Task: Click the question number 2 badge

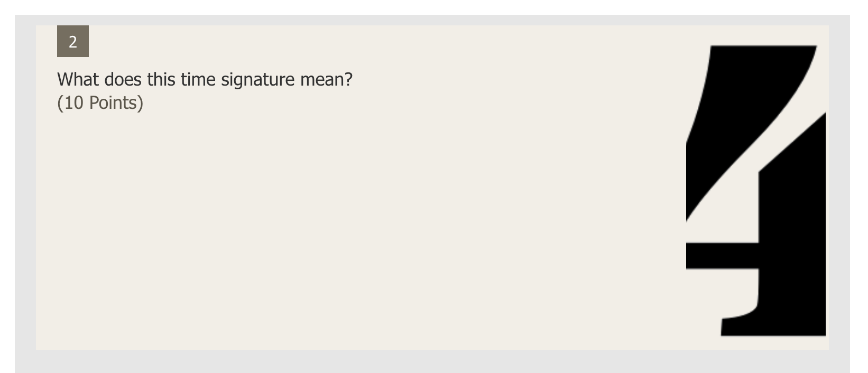Action: (73, 41)
